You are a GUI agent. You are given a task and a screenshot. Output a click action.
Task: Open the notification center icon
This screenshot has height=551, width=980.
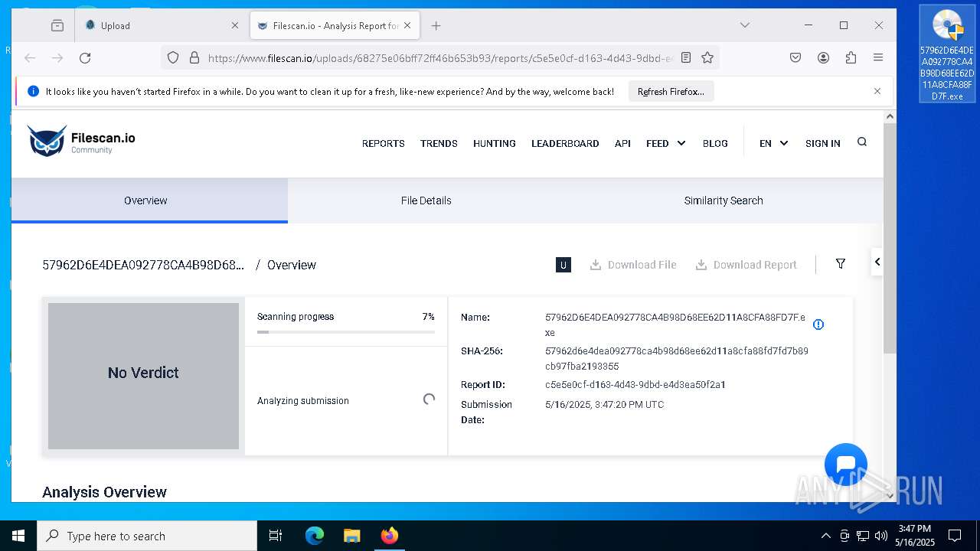click(955, 536)
